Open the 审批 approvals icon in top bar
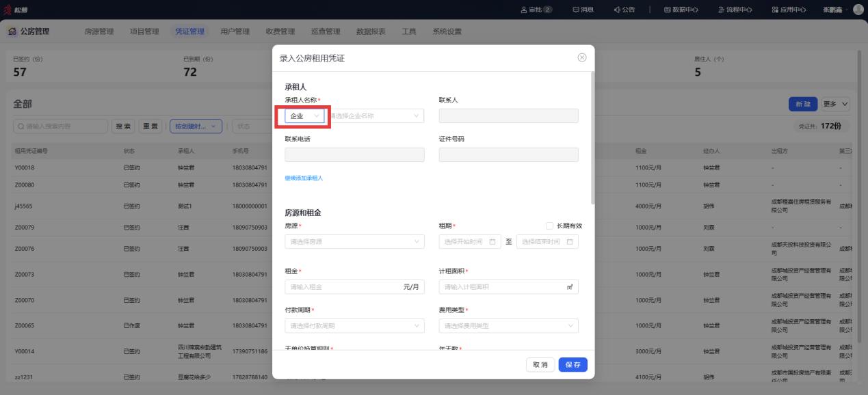This screenshot has height=395, width=868. pos(536,9)
